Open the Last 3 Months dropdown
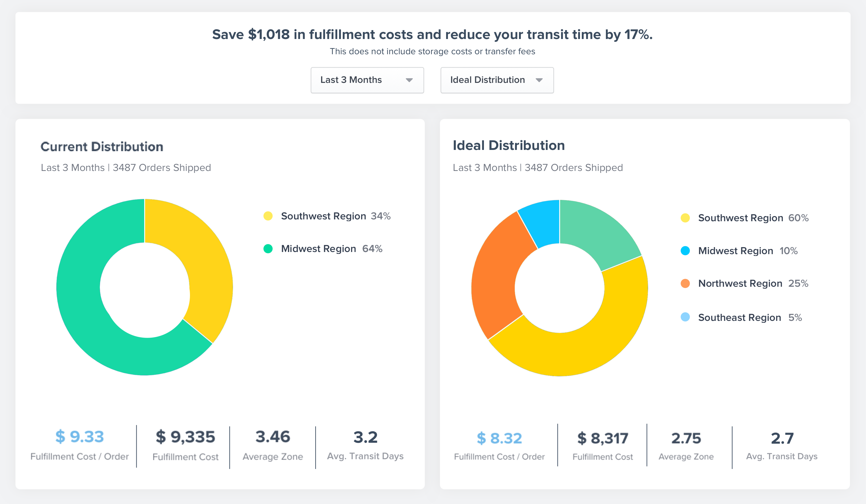Image resolution: width=866 pixels, height=504 pixels. (357, 80)
